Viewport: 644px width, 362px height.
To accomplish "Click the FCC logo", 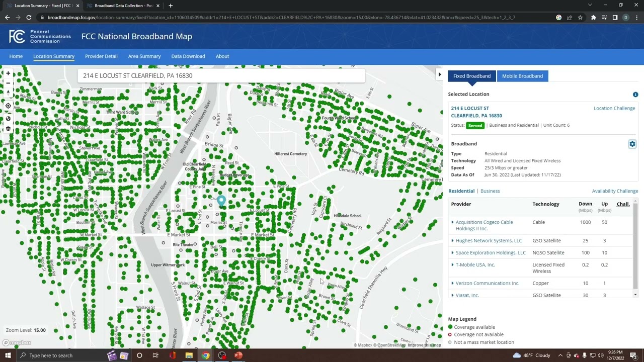I will [17, 36].
